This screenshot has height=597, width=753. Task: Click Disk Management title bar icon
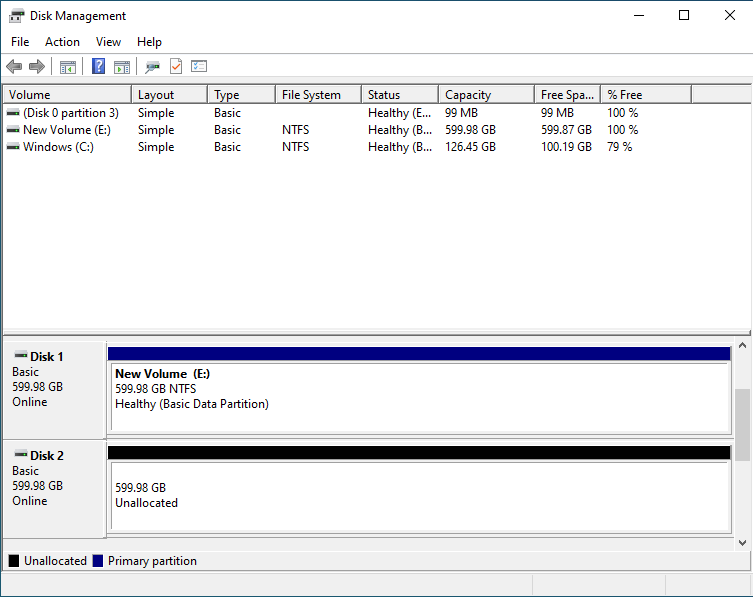point(16,16)
